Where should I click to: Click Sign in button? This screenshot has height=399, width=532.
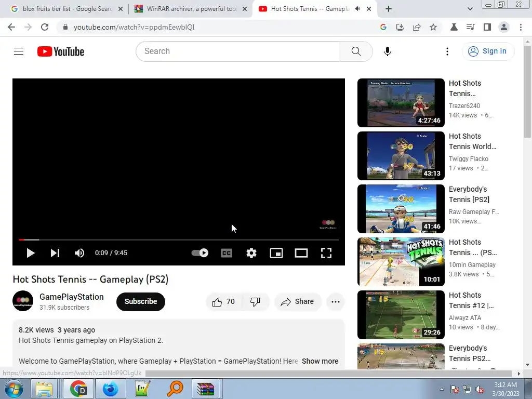pos(488,51)
